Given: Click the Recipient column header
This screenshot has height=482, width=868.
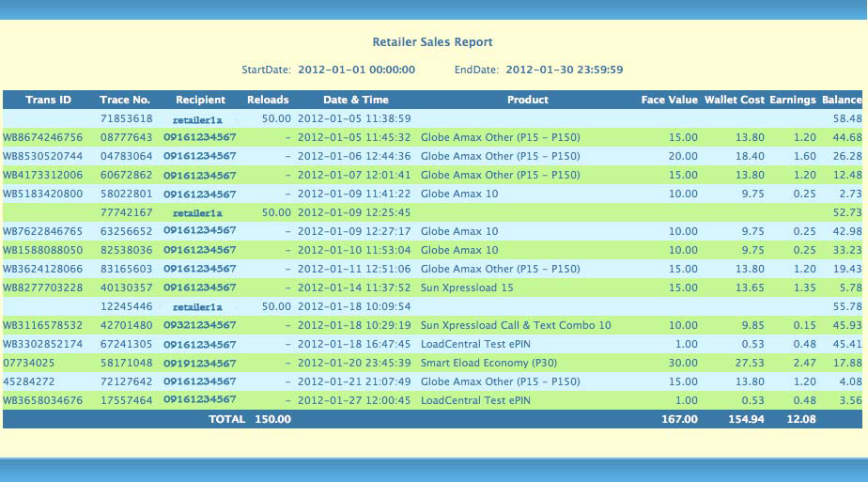Looking at the screenshot, I should coord(200,100).
